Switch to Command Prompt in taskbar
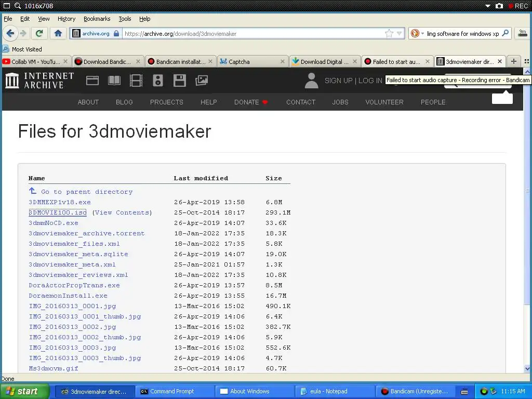Screen dimensions: 532x399 pyautogui.click(x=175, y=391)
